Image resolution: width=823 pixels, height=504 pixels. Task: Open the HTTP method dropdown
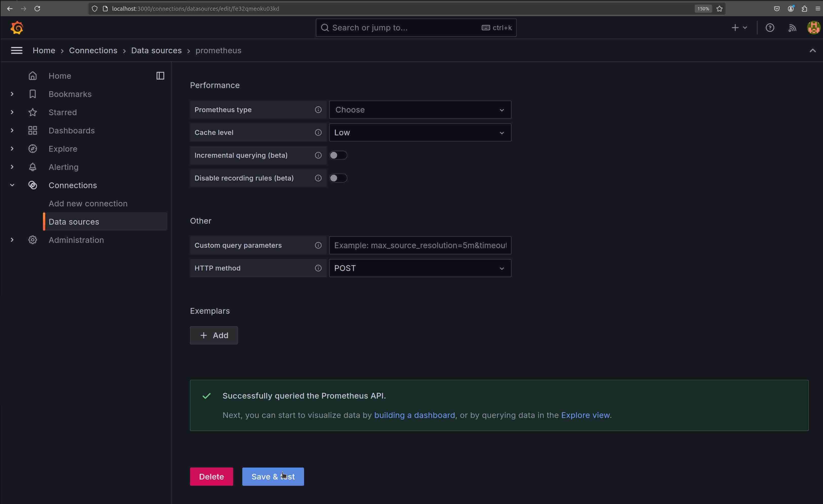(x=420, y=268)
